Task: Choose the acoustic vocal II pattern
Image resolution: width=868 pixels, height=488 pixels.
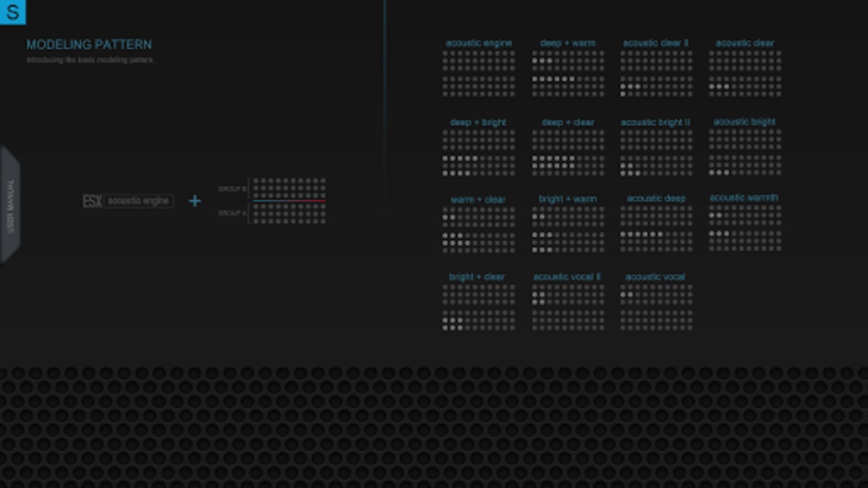Action: pos(568,302)
